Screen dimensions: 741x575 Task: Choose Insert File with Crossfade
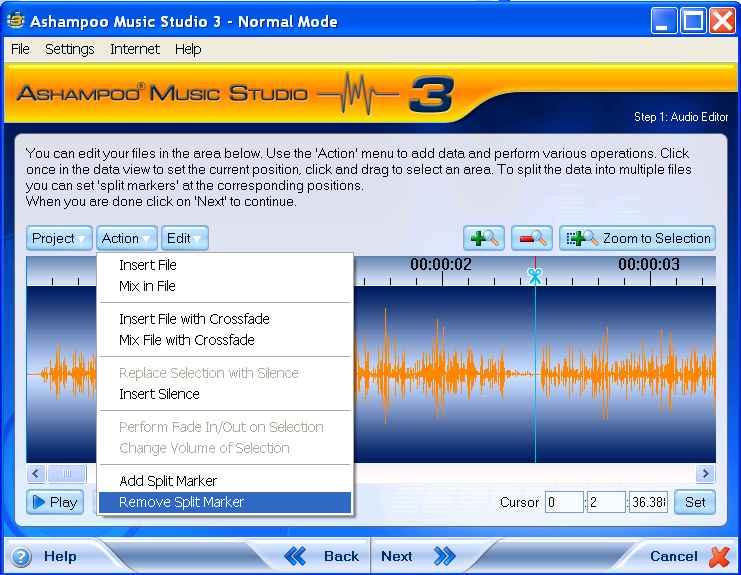[x=194, y=319]
